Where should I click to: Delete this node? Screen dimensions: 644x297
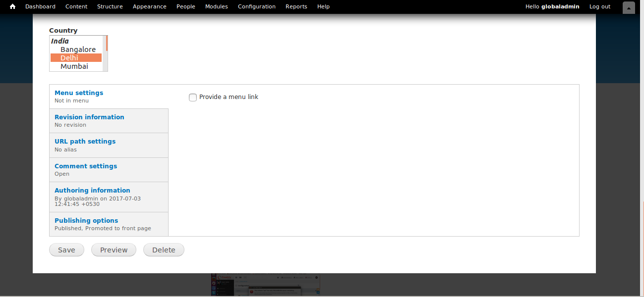click(x=164, y=249)
